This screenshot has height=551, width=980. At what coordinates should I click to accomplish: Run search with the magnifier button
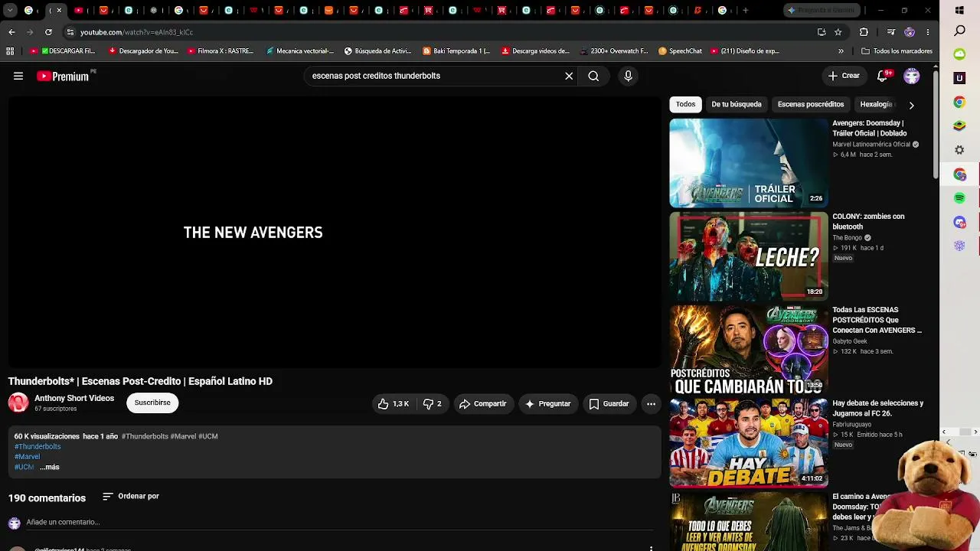point(593,76)
